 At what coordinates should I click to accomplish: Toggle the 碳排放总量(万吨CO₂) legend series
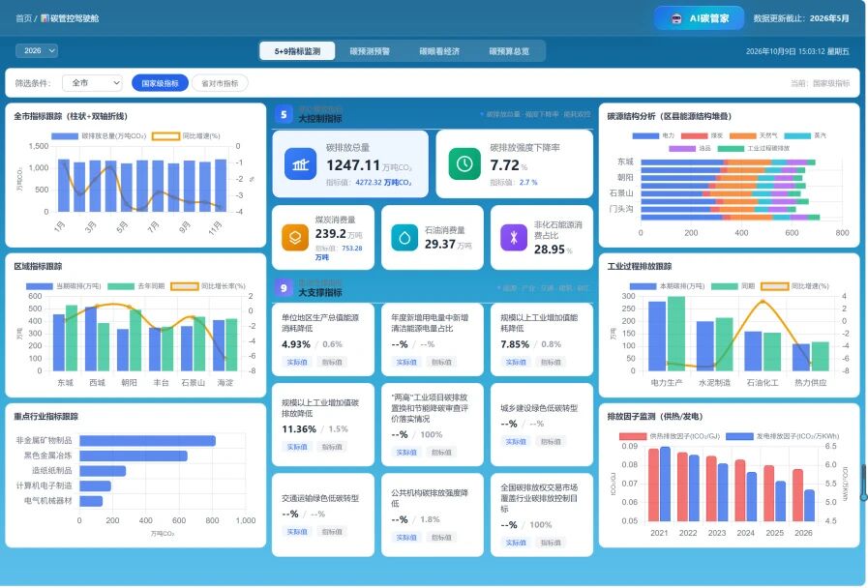pyautogui.click(x=99, y=136)
